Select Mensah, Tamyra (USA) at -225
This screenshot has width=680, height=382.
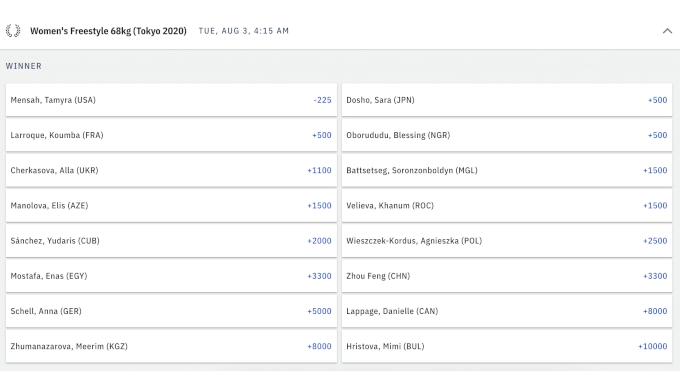(171, 100)
